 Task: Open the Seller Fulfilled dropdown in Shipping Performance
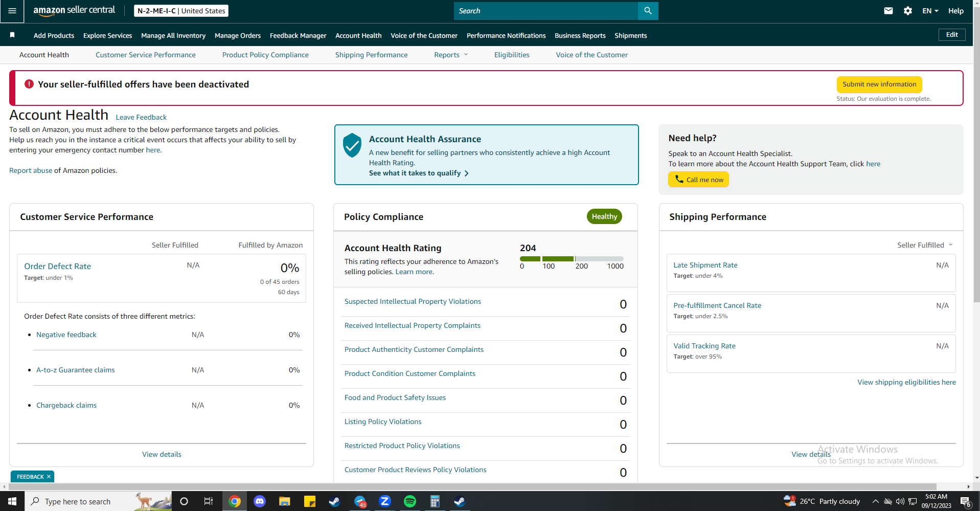click(x=925, y=245)
